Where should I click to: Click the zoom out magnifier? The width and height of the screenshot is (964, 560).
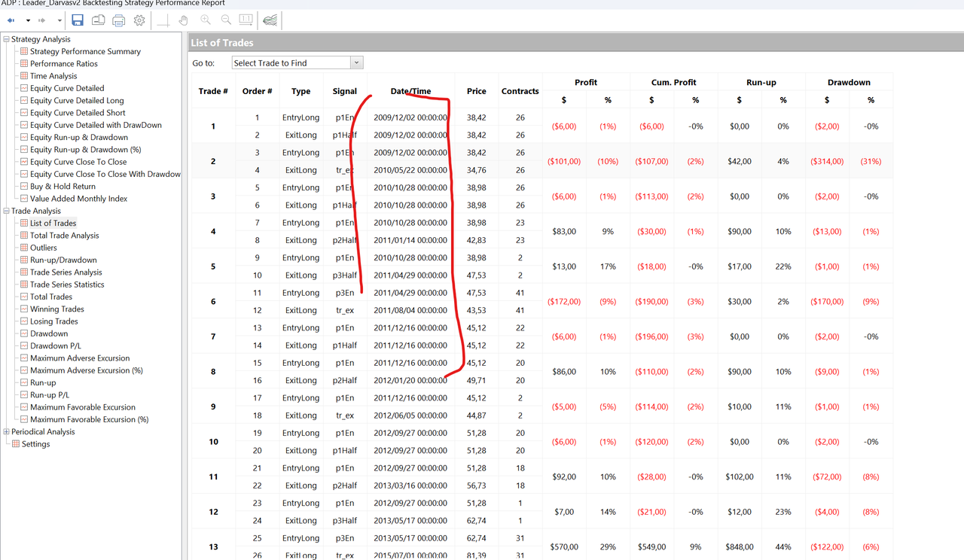coord(226,20)
